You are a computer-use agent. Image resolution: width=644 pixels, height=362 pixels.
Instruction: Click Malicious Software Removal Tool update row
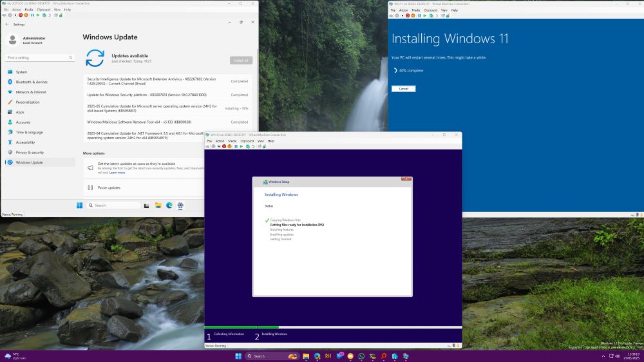point(167,122)
